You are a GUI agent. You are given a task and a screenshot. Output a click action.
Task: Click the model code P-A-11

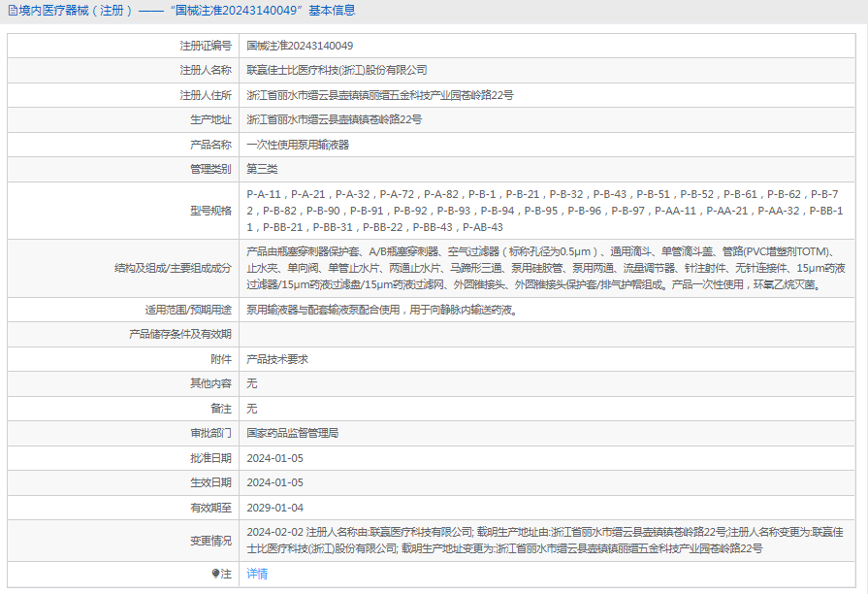pyautogui.click(x=264, y=194)
